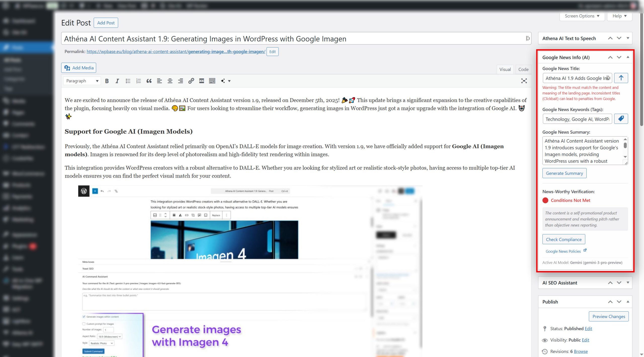This screenshot has width=644, height=357.
Task: Click the Generate Summary button
Action: tap(564, 173)
